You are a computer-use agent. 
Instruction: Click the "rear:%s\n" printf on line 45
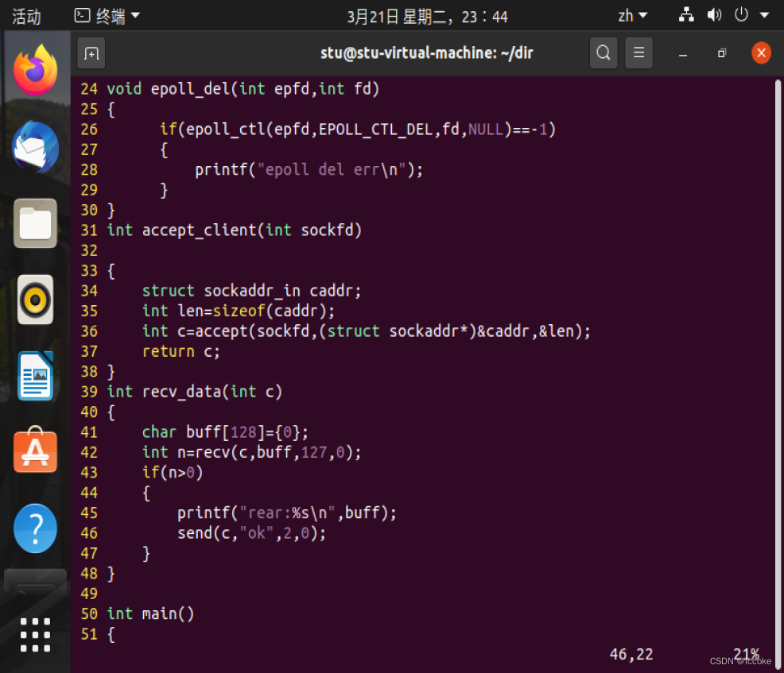pyautogui.click(x=286, y=513)
